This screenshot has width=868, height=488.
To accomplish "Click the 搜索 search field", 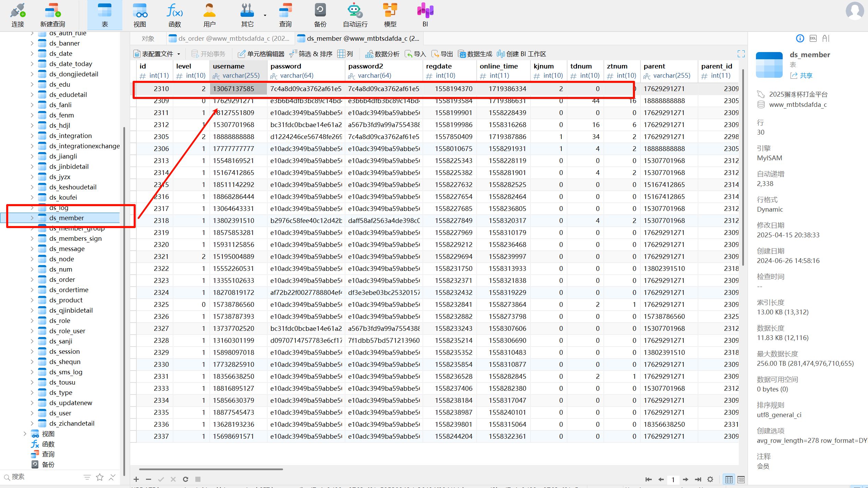I will pyautogui.click(x=41, y=477).
